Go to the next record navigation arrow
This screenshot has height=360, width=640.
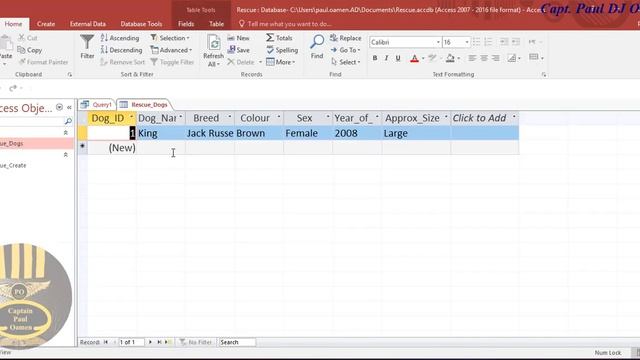pos(150,342)
